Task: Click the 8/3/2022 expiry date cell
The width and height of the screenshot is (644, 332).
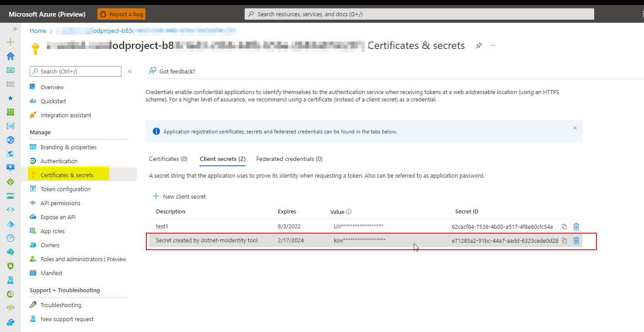Action: tap(289, 227)
